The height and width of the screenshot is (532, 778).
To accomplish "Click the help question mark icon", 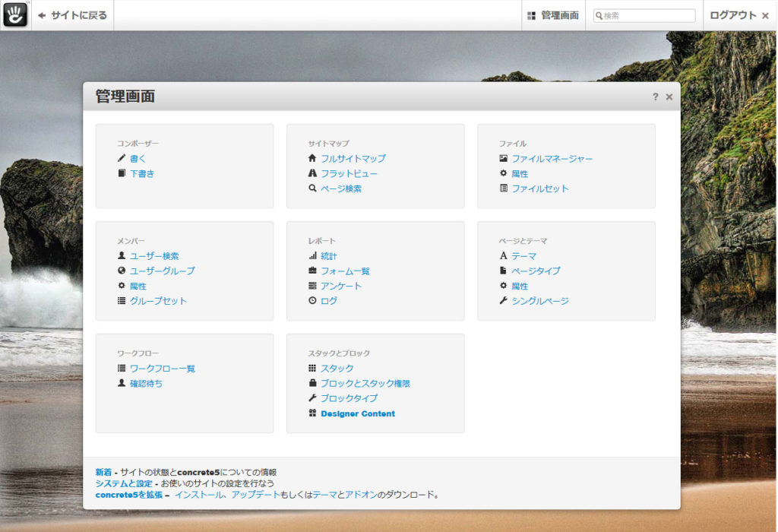I will point(655,97).
